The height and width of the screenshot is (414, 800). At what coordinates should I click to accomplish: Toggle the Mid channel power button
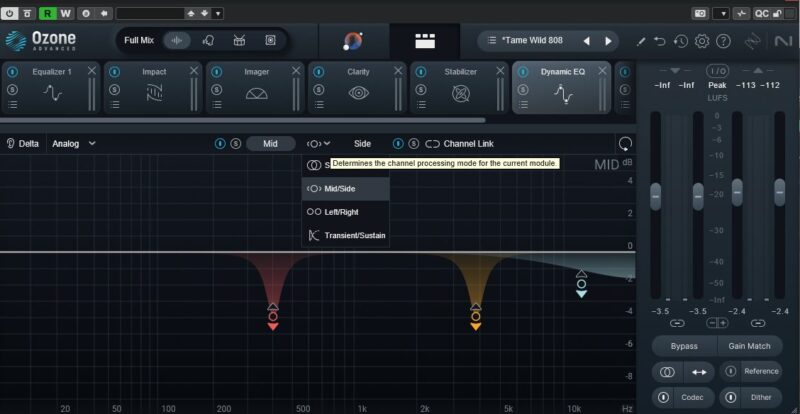pos(220,144)
